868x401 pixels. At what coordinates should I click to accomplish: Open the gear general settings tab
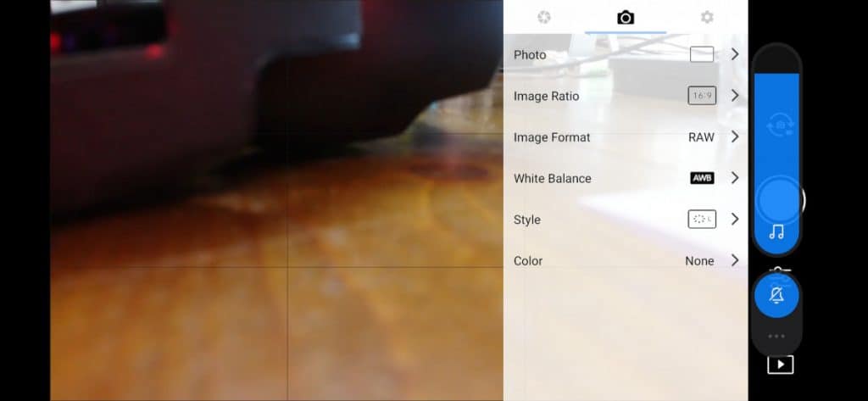pyautogui.click(x=707, y=17)
